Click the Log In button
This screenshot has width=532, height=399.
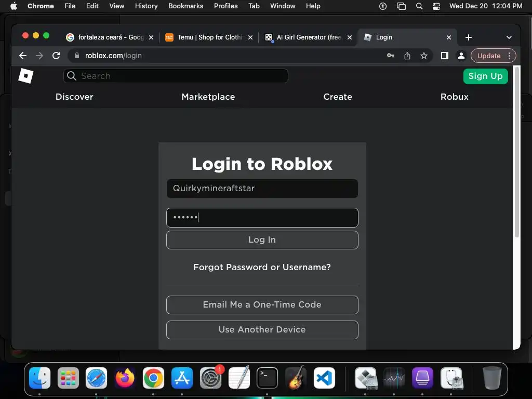262,240
